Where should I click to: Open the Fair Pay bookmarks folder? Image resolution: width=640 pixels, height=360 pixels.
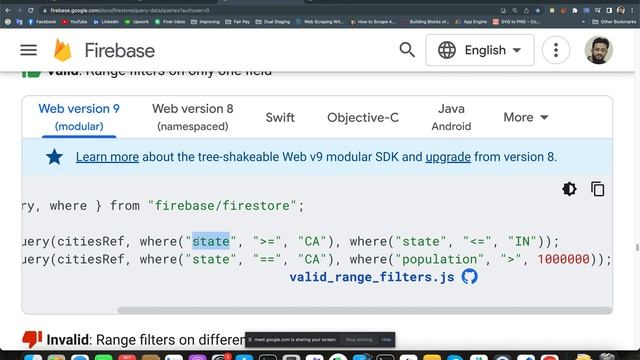(x=238, y=22)
